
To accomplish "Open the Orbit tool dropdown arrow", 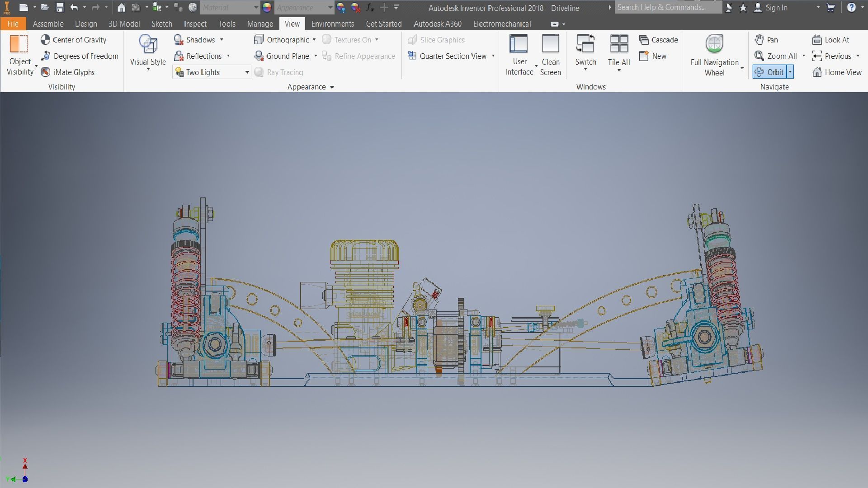I will tap(790, 72).
